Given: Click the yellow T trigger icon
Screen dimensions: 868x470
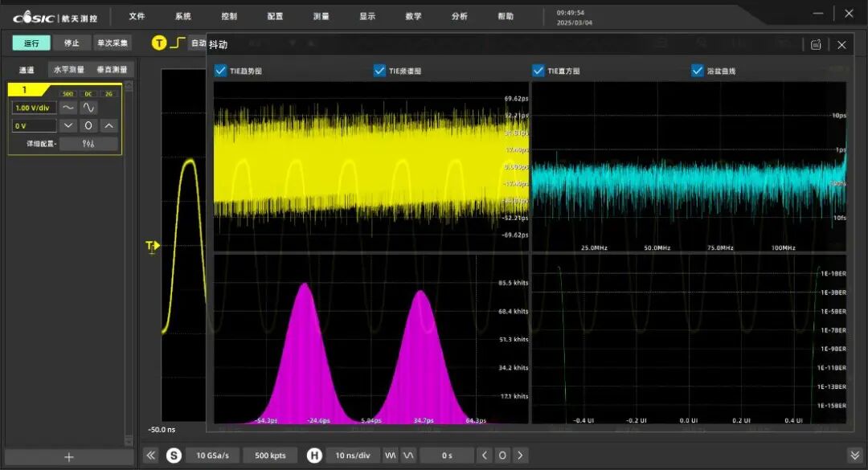Looking at the screenshot, I should pos(159,43).
